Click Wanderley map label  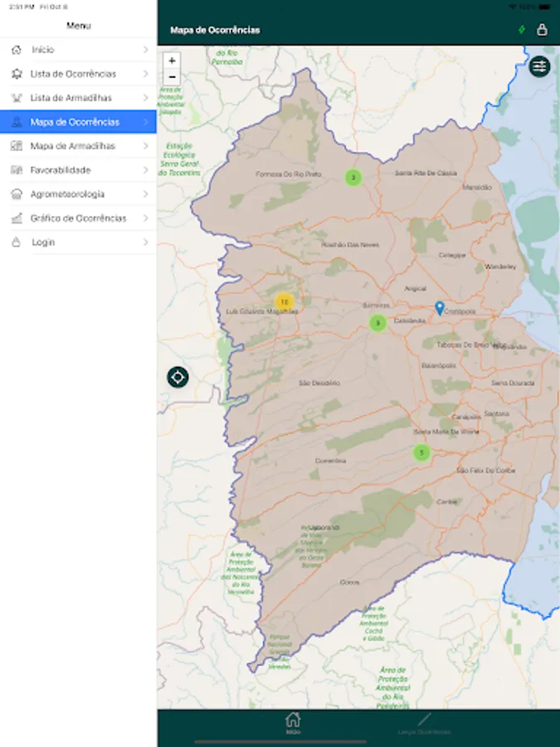pos(500,266)
